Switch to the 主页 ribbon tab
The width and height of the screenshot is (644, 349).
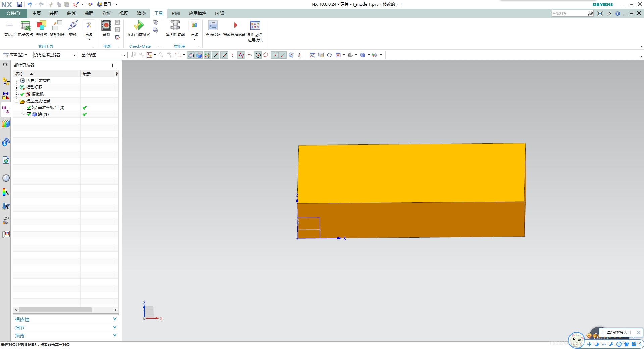37,13
